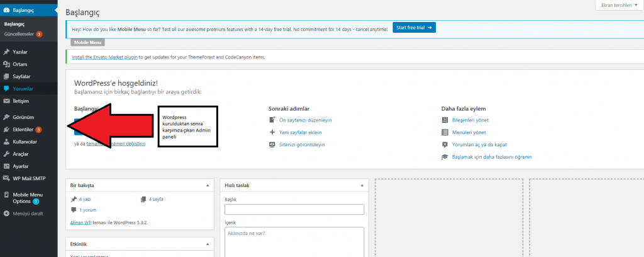Open the Bileşenleri yönet link
The width and height of the screenshot is (644, 257).
470,120
